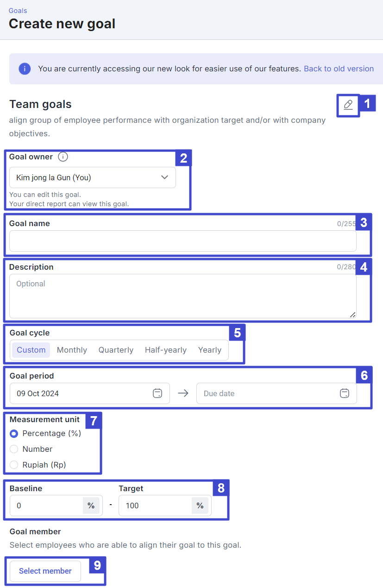Click the chevron in Goal owner field
This screenshot has height=588, width=383.
164,177
